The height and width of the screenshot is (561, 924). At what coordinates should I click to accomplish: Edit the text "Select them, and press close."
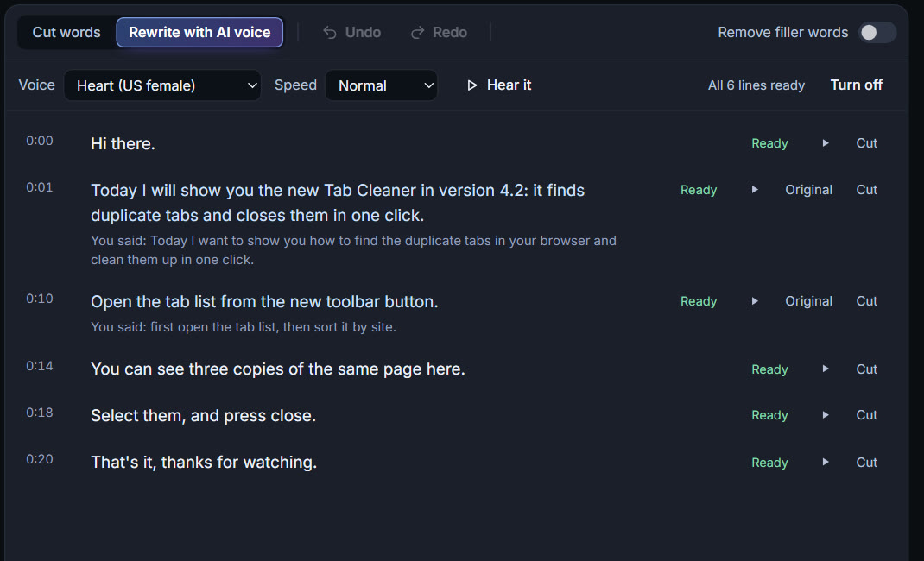203,416
